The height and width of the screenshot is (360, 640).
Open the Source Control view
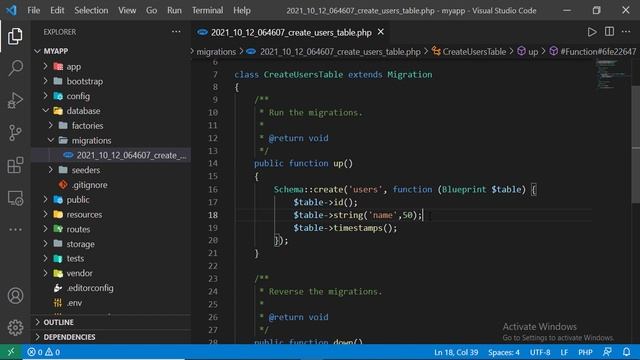point(15,133)
